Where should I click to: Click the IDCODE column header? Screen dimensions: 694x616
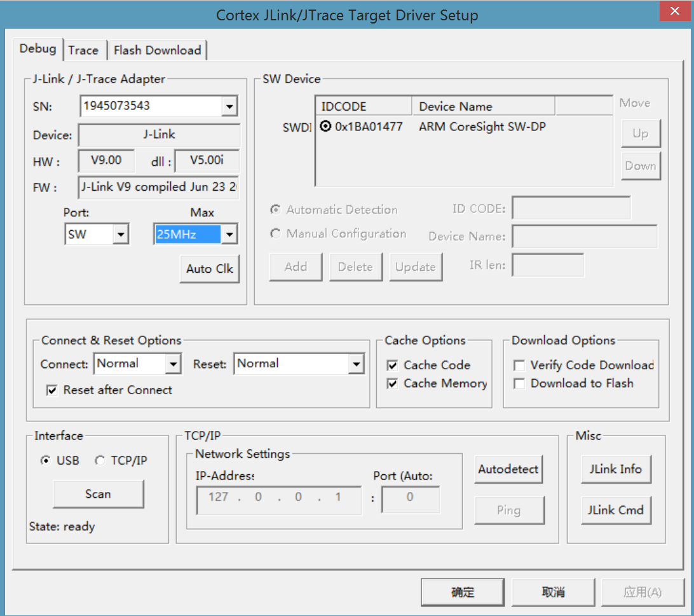pyautogui.click(x=364, y=106)
